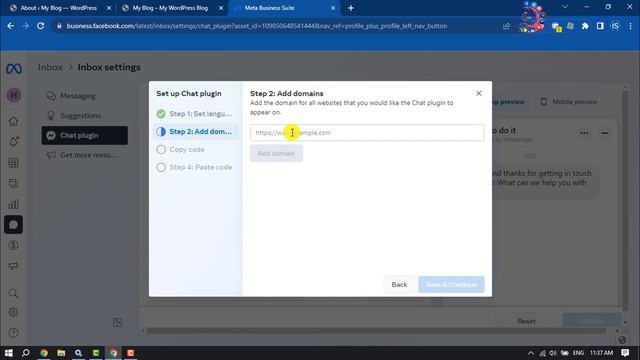Viewport: 640px width, 360px height.
Task: Click the Inbox breadcrumb link
Action: [50, 67]
